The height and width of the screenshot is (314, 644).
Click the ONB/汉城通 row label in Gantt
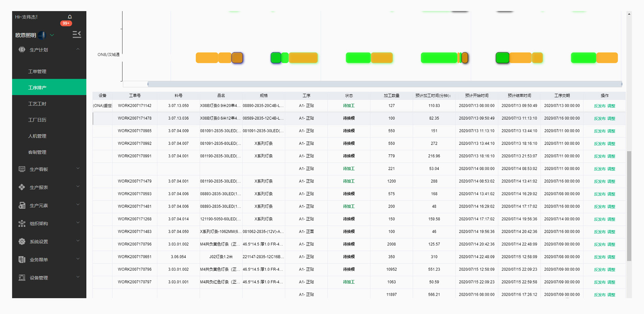point(108,55)
